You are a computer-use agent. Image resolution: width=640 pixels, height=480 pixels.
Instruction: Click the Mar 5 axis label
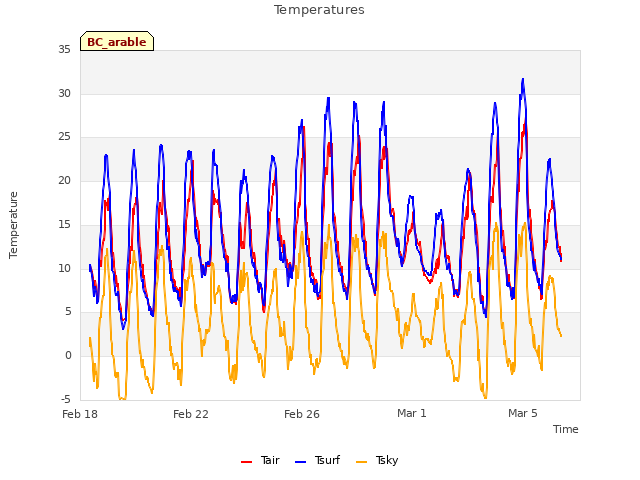click(523, 413)
